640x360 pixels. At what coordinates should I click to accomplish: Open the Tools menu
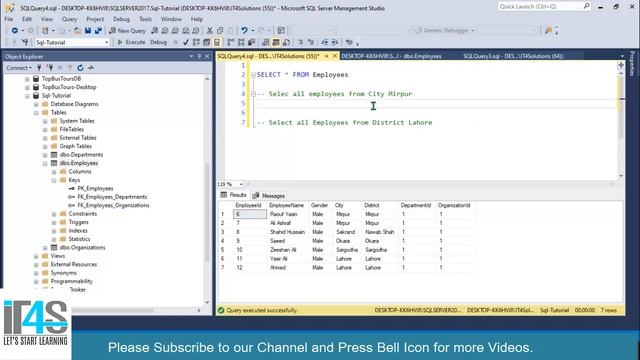coord(145,19)
